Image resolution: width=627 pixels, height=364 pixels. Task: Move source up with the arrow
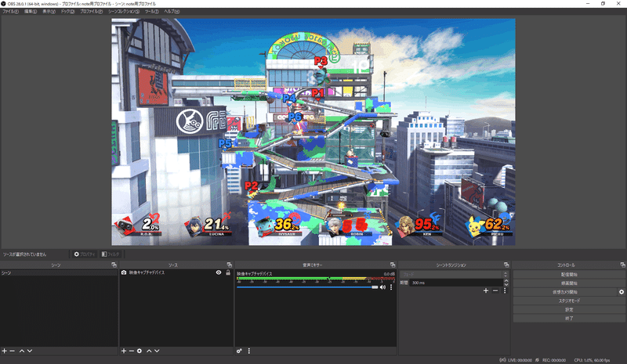pos(149,351)
